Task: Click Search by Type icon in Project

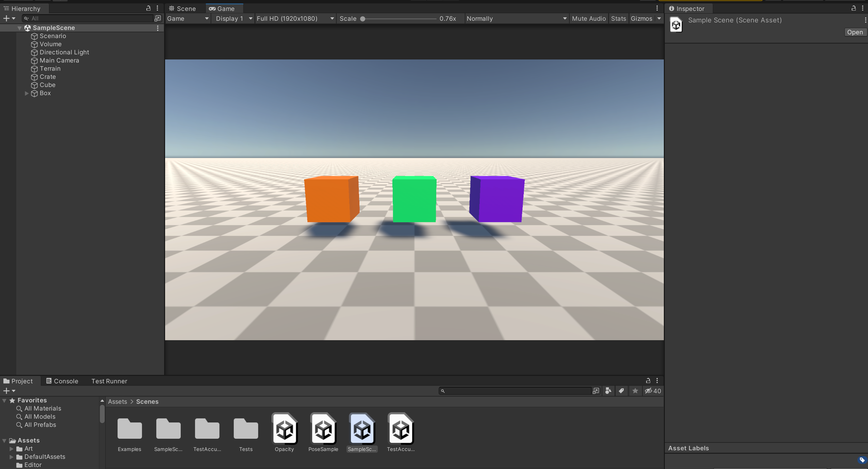Action: [608, 391]
